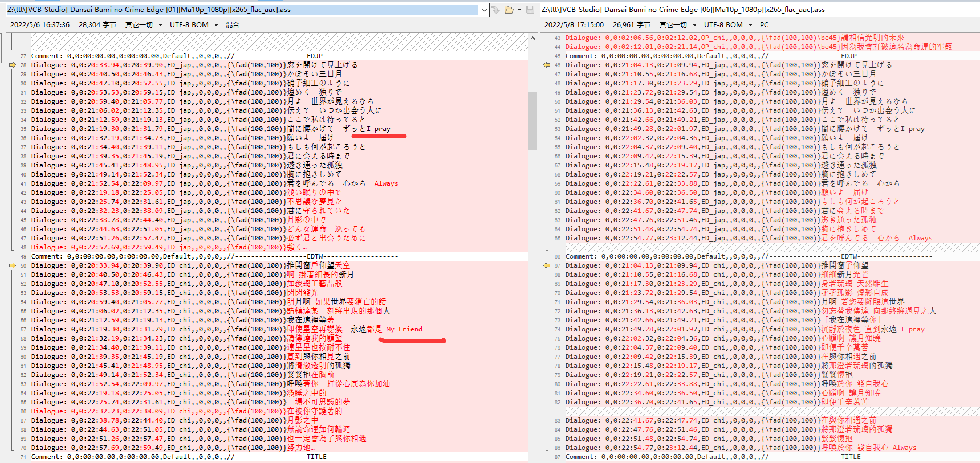980x463 pixels.
Task: Select right line 65 ending 'Always'
Action: coord(772,238)
